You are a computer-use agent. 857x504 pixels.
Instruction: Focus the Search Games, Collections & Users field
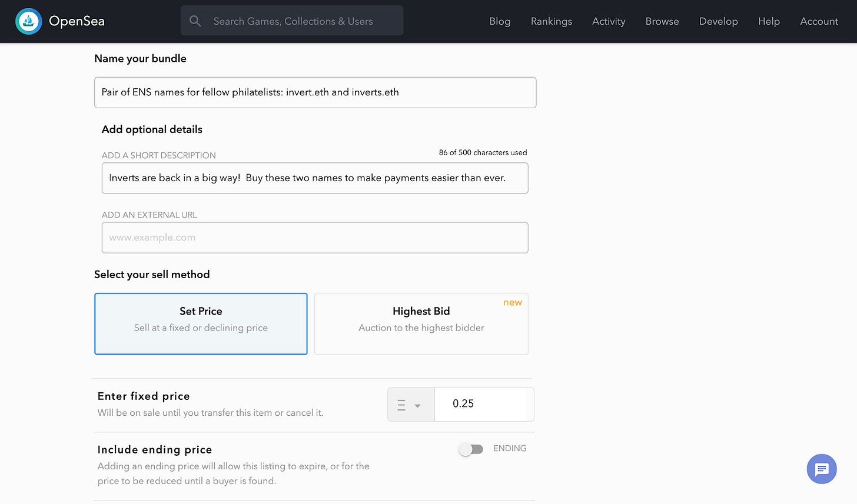point(300,21)
